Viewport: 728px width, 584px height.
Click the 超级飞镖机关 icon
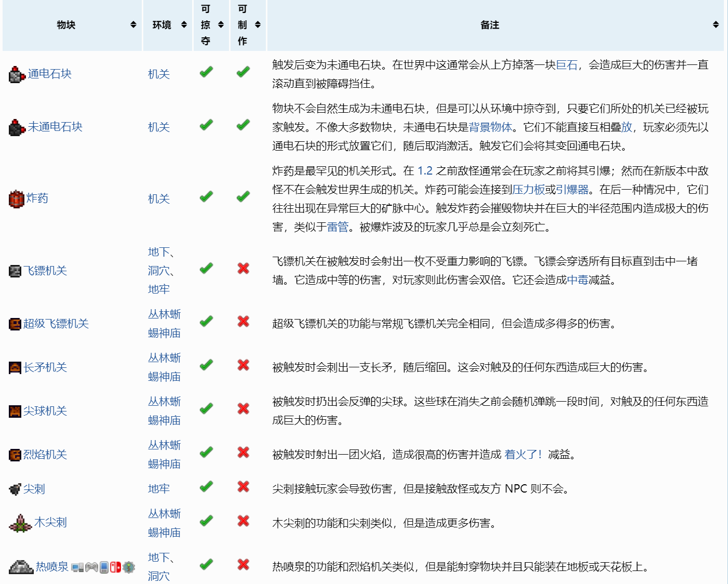(15, 324)
